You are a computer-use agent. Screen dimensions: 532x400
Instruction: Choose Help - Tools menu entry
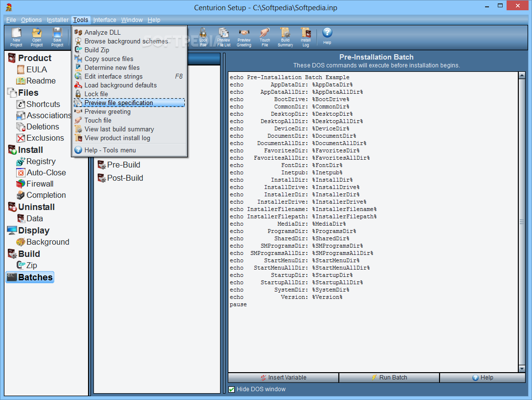pos(129,150)
